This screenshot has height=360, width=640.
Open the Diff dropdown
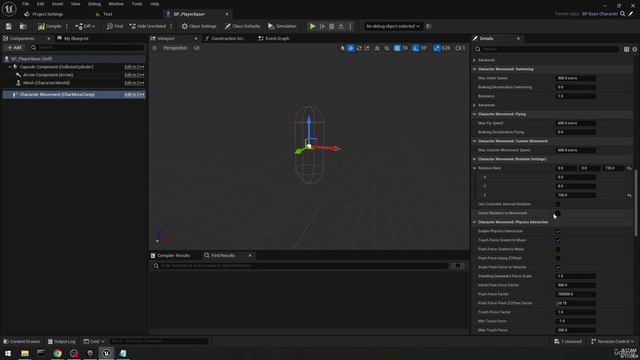click(x=85, y=26)
